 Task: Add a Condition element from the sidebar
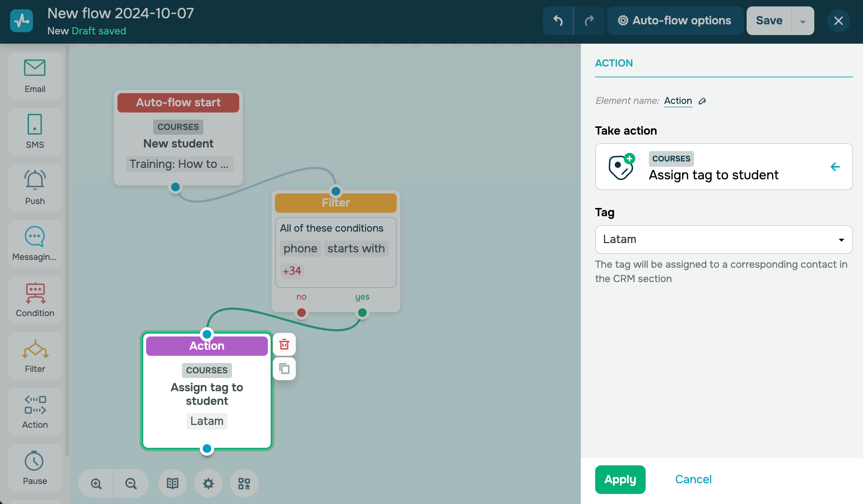35,300
